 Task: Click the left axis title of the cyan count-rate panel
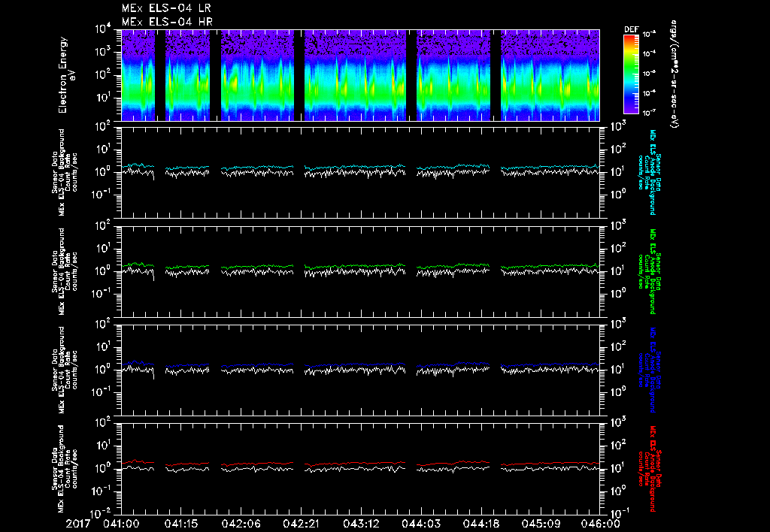click(65, 172)
